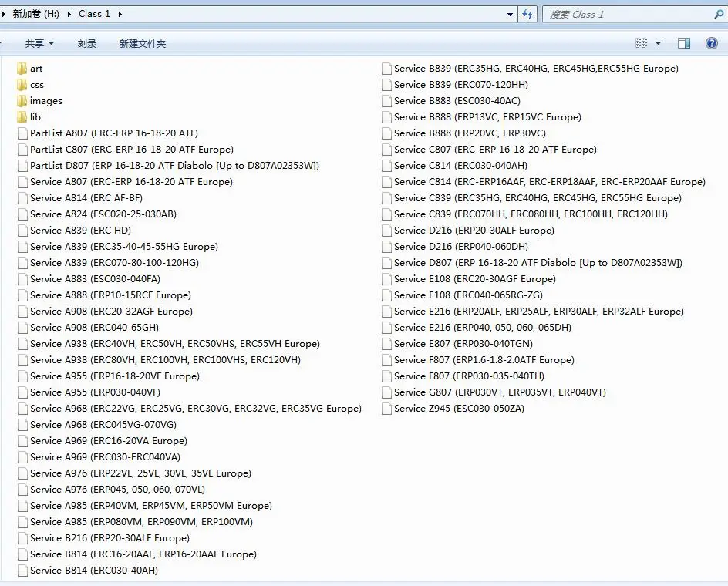The image size is (728, 586).
Task: Click file icon of Service Z945 (ESC030-050ZA)
Action: point(386,409)
